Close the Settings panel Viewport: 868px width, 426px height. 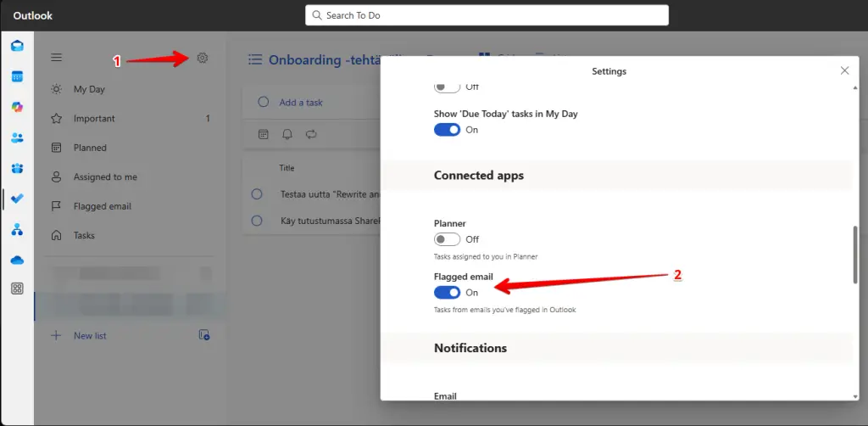[844, 70]
